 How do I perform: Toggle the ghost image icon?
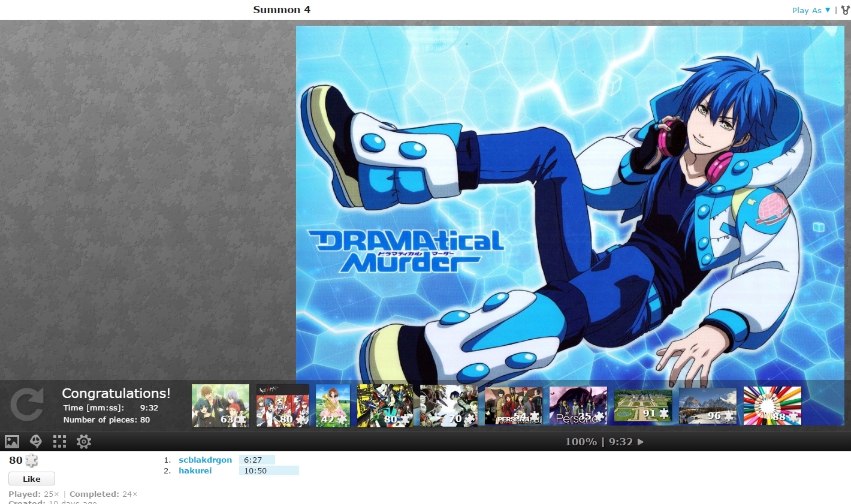tap(36, 442)
